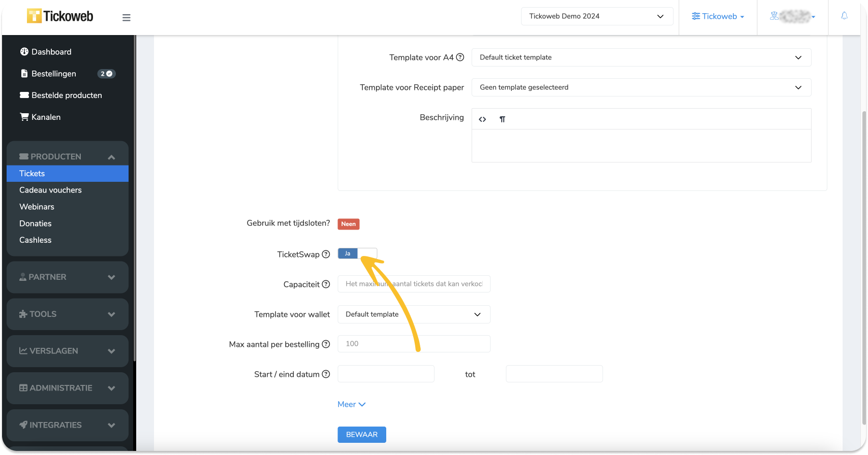Screen dimensions: 868x455
Task: Open Tickoweb Demo 2024 organisation dropdown
Action: coord(597,16)
